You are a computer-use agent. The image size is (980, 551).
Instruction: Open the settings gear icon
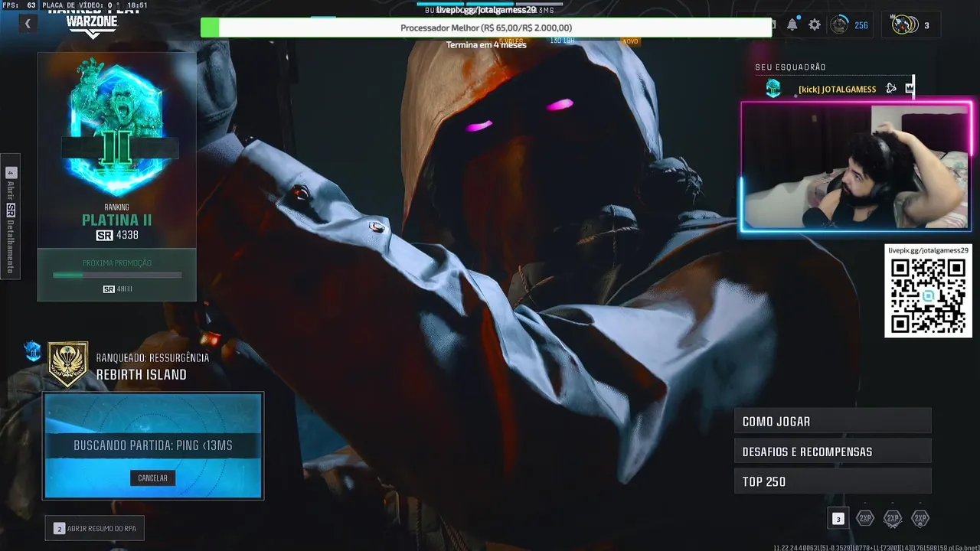[815, 25]
